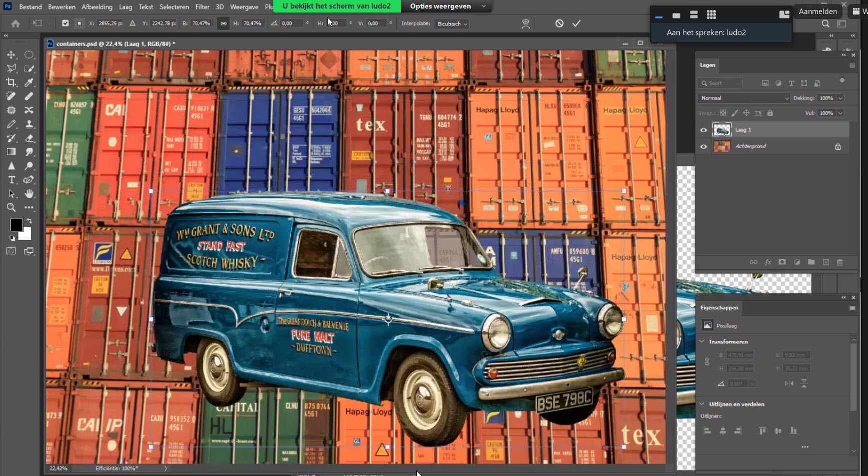Add layer style fx icon
Viewport: 868px width, 476px height.
(x=768, y=262)
